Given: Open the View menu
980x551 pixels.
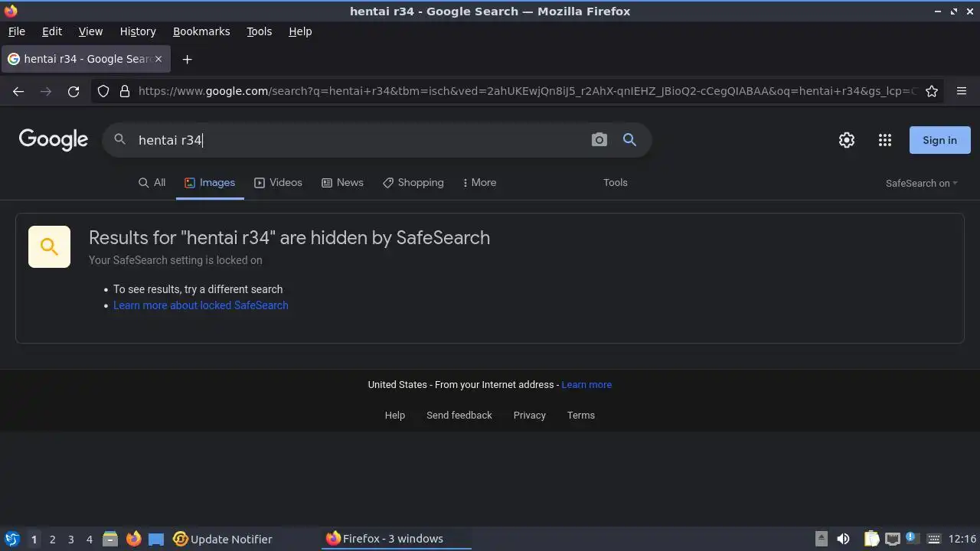Looking at the screenshot, I should tap(90, 31).
